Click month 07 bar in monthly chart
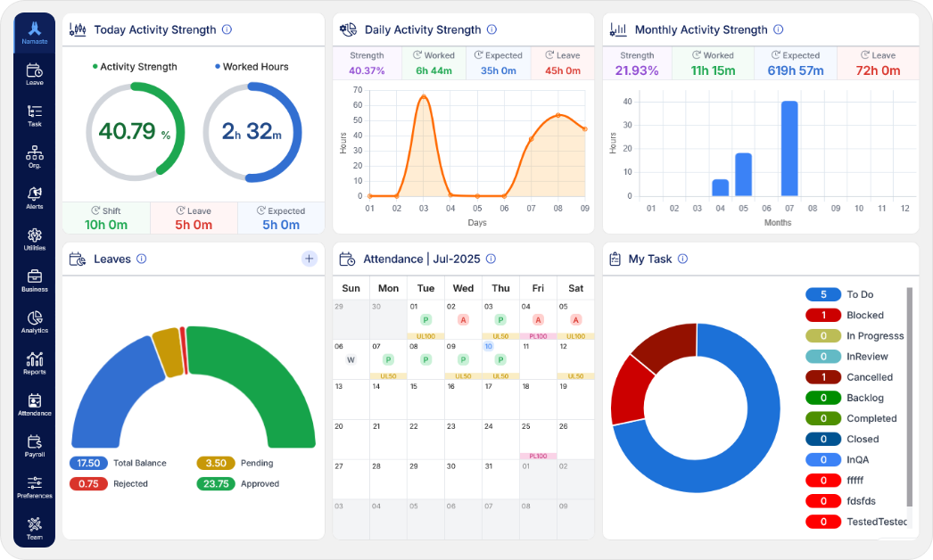Image resolution: width=933 pixels, height=560 pixels. 789,148
